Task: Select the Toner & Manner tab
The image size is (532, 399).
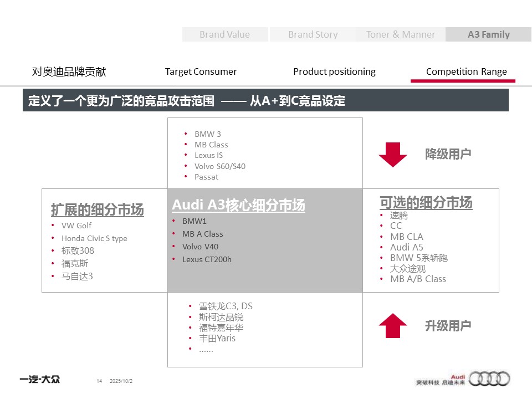Action: click(x=401, y=34)
